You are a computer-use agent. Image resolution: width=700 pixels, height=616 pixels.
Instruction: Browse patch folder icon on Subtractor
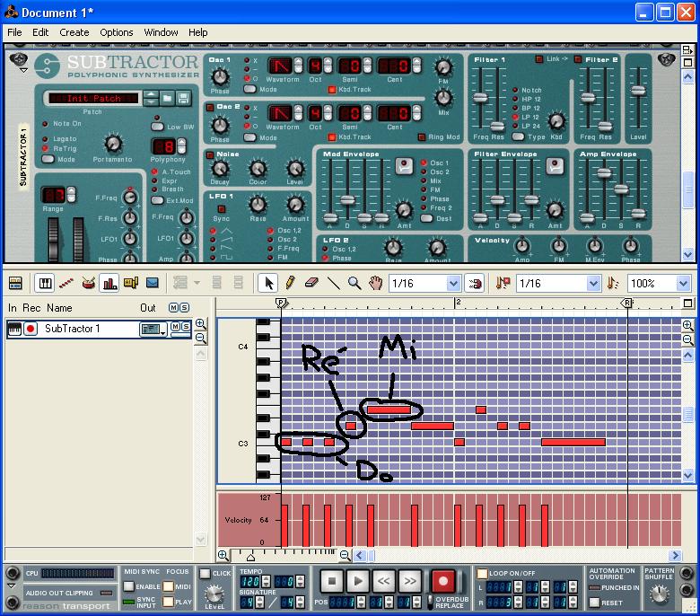pyautogui.click(x=168, y=98)
